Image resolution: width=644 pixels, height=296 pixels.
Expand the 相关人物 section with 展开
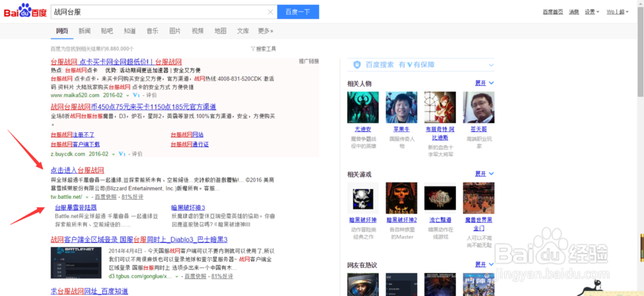(484, 83)
